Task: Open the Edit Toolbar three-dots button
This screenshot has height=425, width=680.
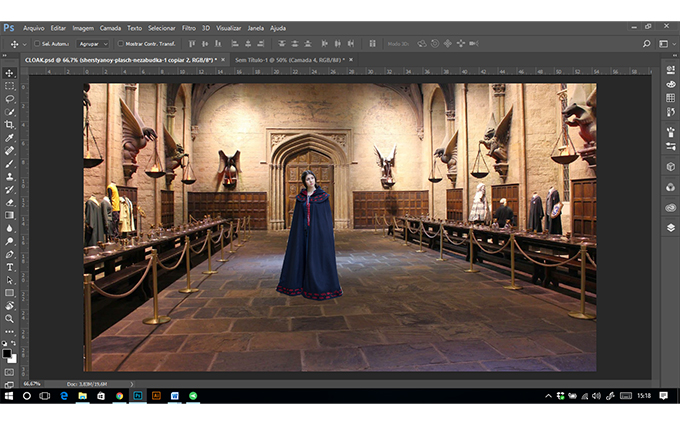Action: pyautogui.click(x=9, y=332)
